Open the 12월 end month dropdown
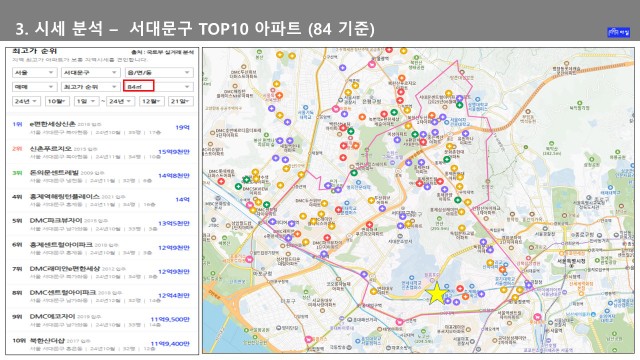Viewport: 640px width, 360px height. [x=151, y=101]
